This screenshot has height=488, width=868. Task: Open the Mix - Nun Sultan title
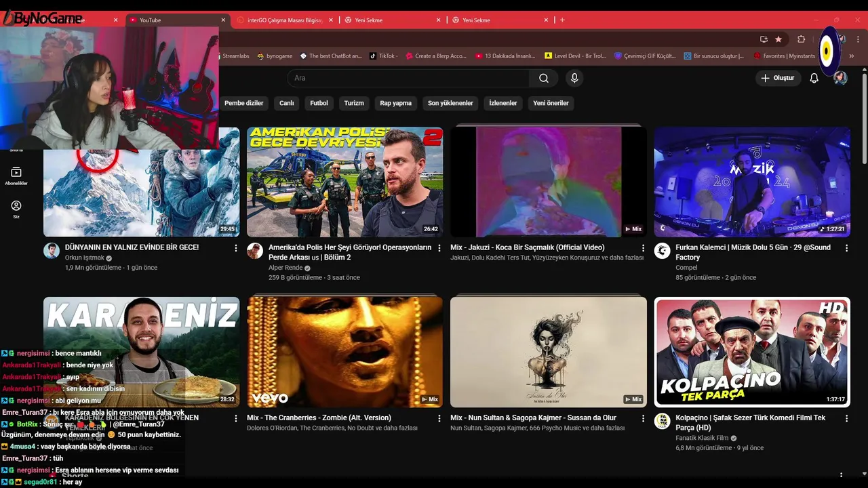533,418
